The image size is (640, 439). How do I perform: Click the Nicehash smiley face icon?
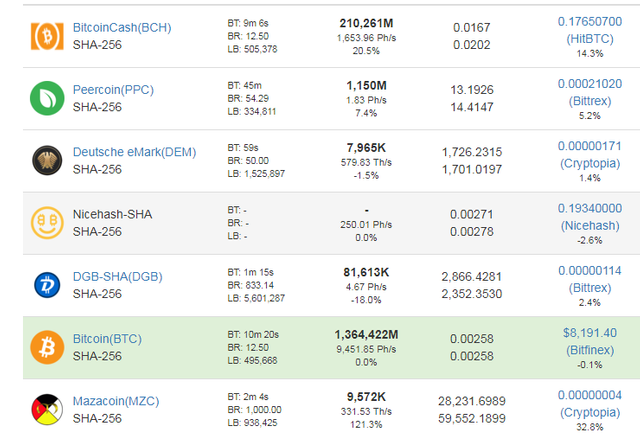click(47, 223)
